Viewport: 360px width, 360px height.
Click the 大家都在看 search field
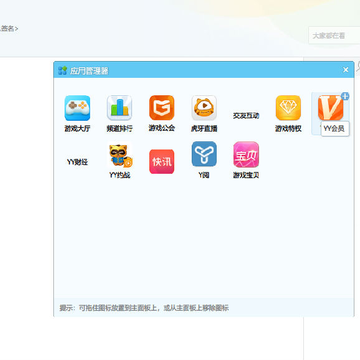click(x=334, y=36)
